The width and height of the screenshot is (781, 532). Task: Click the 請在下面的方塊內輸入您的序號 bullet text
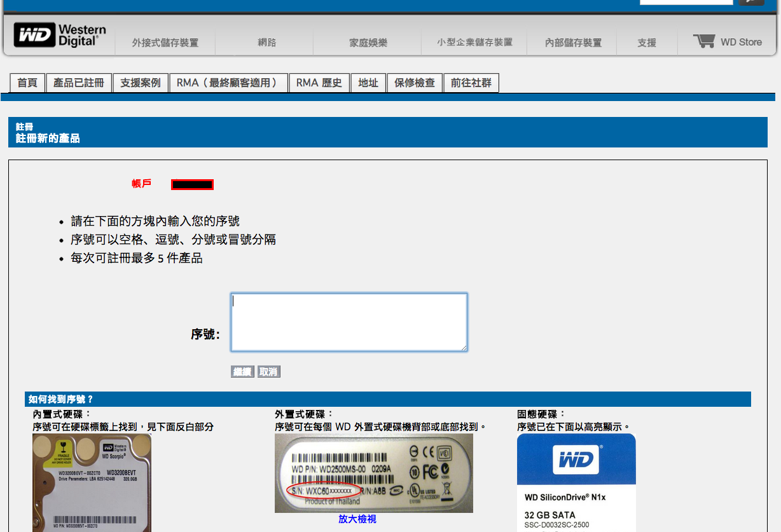(x=155, y=221)
